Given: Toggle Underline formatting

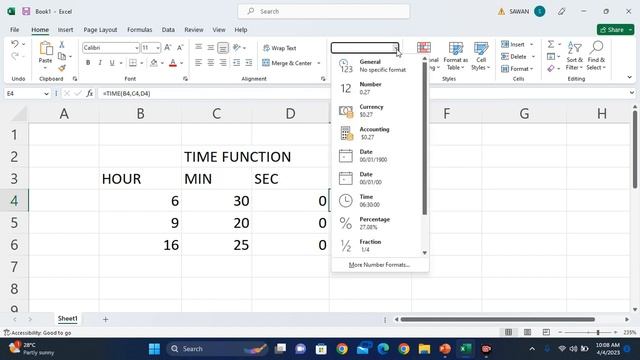Looking at the screenshot, I should point(112,63).
